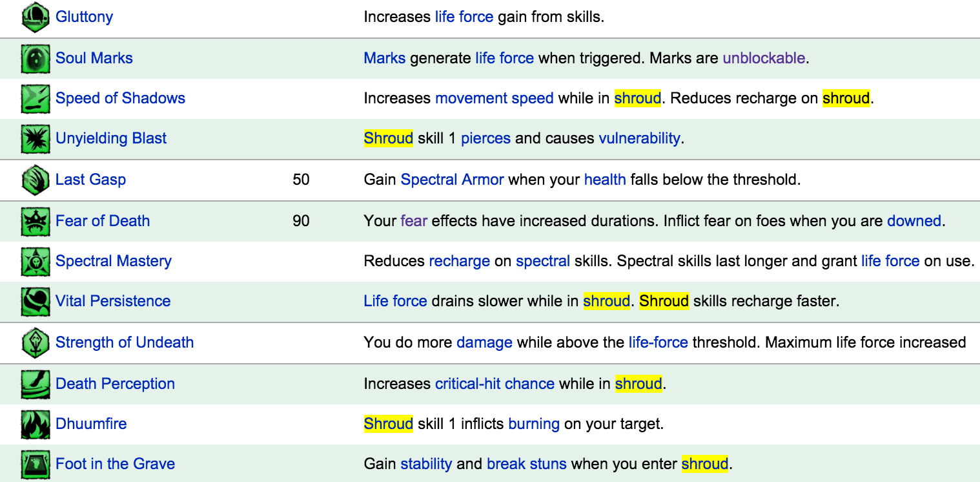980x482 pixels.
Task: Click the Spectral Mastery trait icon
Action: pyautogui.click(x=36, y=261)
